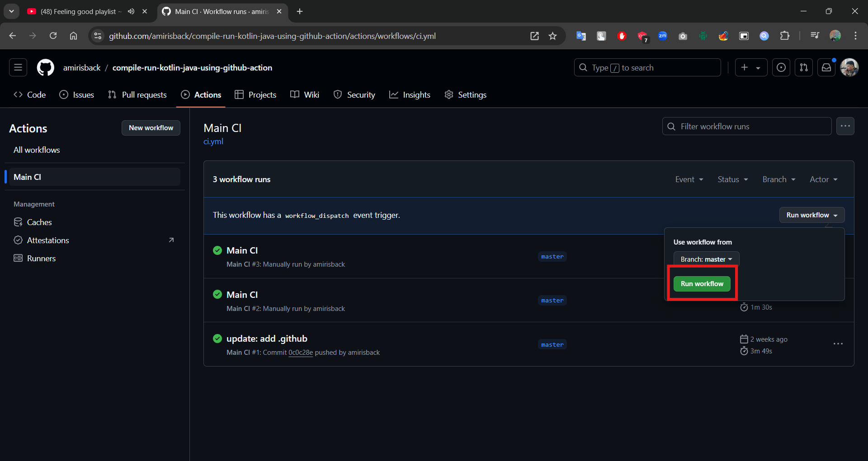The image size is (868, 461).
Task: Click the New workflow button
Action: (151, 128)
